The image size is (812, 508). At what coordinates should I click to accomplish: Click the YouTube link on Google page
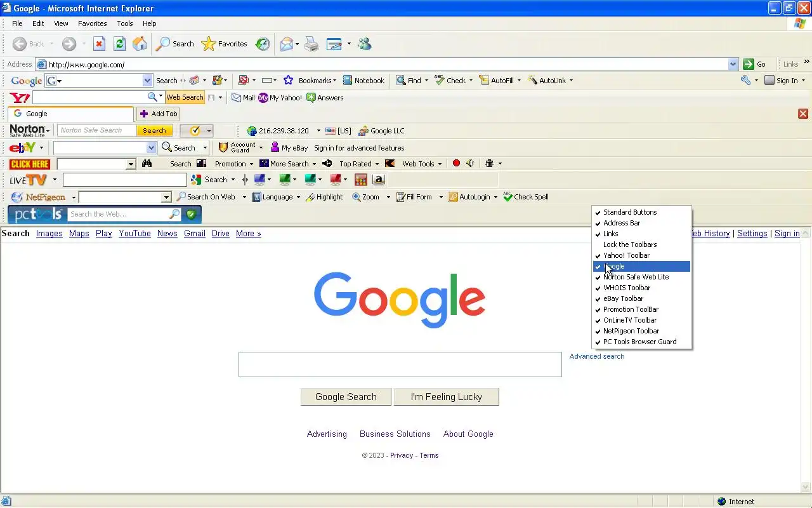coord(134,234)
